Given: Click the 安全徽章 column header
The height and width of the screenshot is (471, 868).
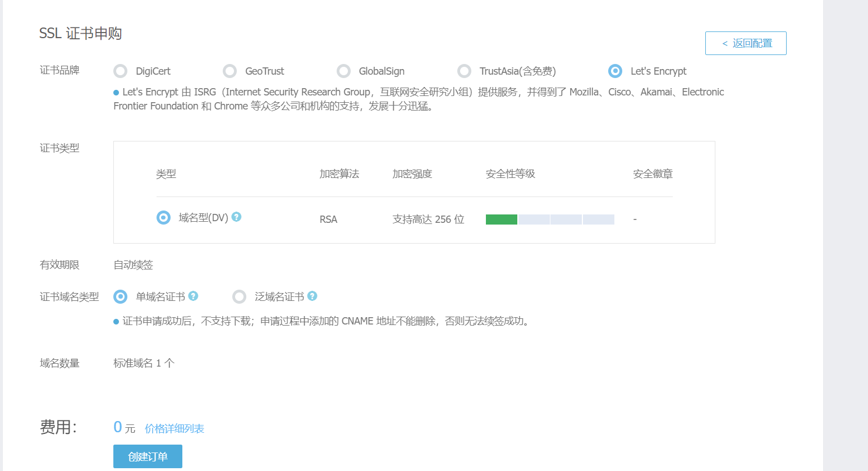Looking at the screenshot, I should pos(653,174).
